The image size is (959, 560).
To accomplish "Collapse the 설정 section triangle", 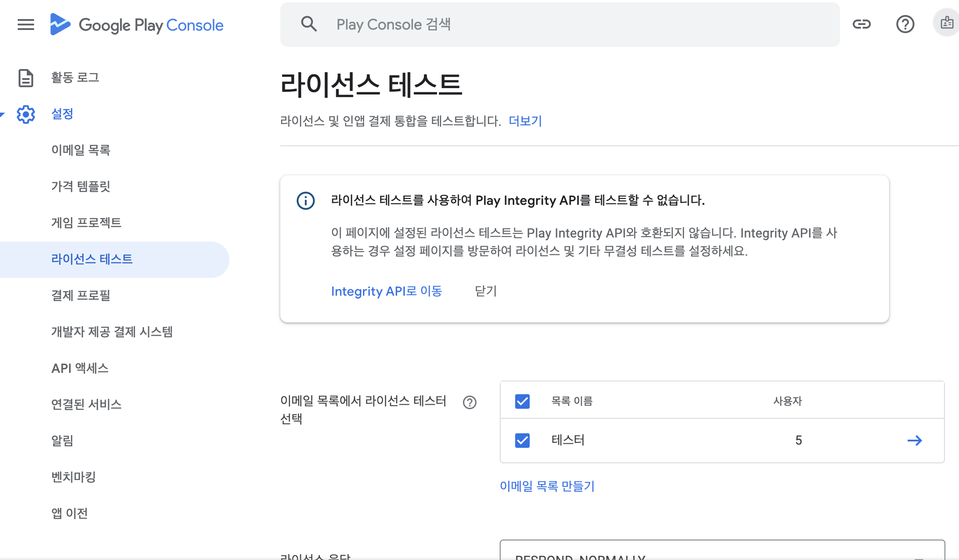I will tap(2, 114).
